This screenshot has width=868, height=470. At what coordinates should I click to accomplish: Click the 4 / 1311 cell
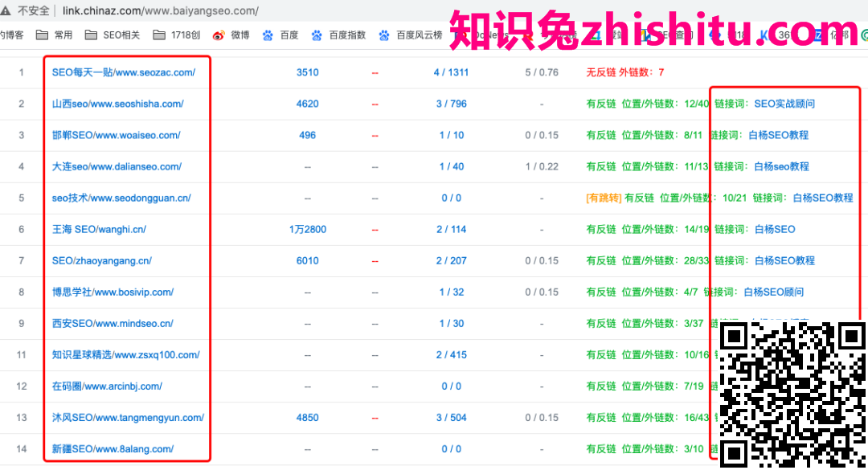451,72
